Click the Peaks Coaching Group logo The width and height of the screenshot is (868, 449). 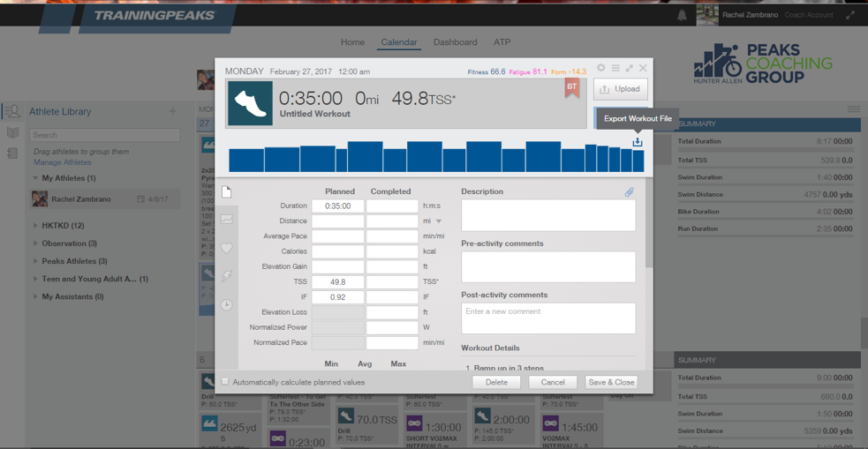point(763,64)
